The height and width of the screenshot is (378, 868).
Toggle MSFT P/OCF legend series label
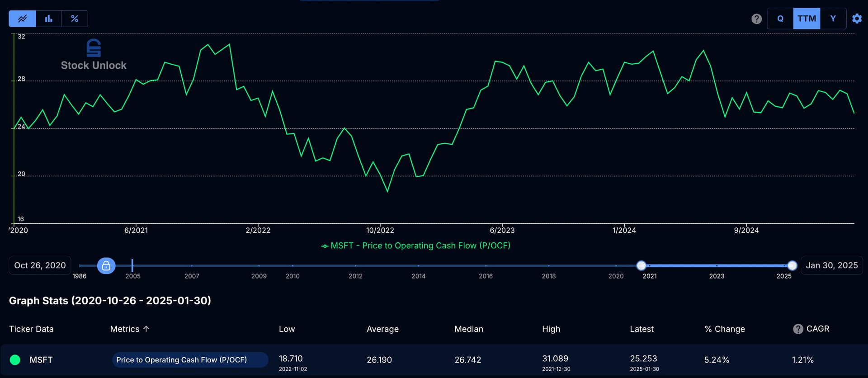pyautogui.click(x=416, y=246)
